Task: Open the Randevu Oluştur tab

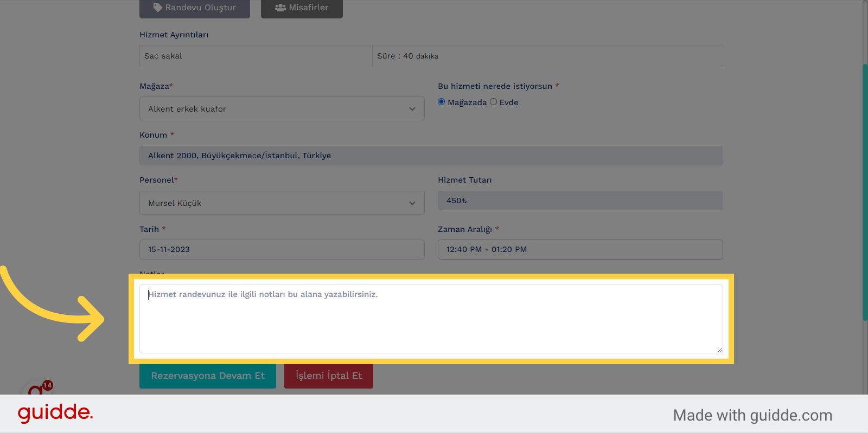Action: [x=195, y=8]
